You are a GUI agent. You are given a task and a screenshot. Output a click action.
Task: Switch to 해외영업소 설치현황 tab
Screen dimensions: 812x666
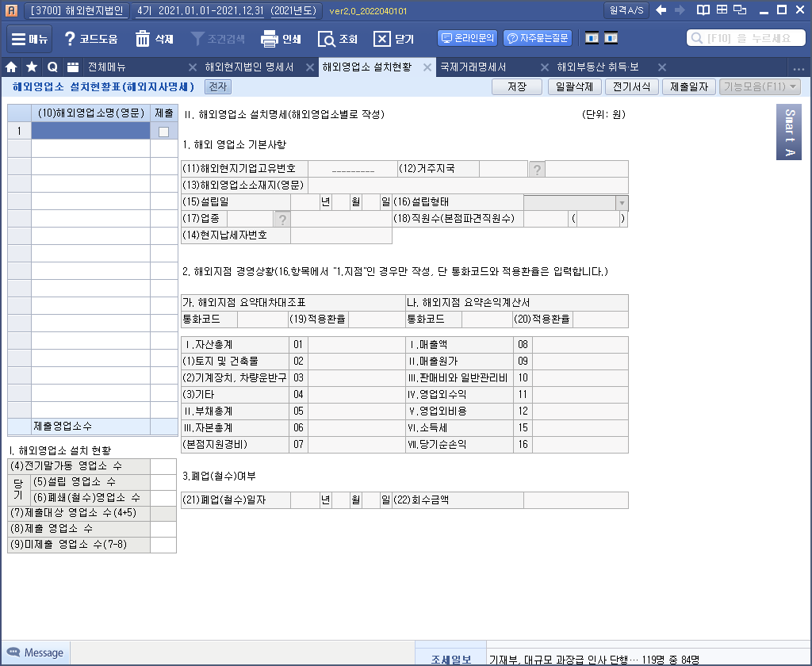click(x=366, y=67)
